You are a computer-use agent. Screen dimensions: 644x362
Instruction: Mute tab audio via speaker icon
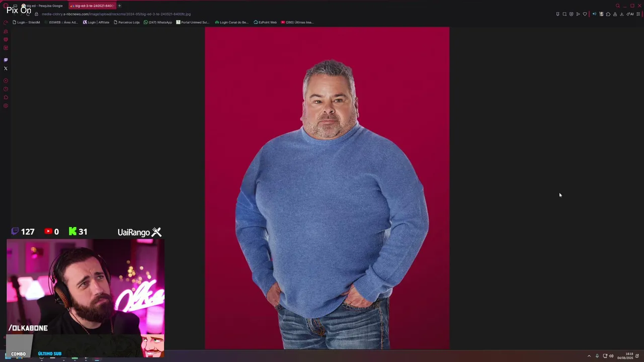[x=594, y=14]
